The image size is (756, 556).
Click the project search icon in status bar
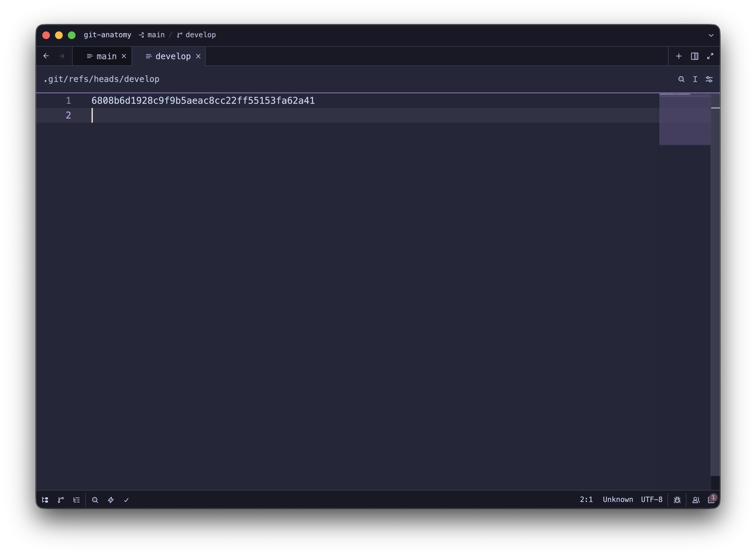[95, 500]
